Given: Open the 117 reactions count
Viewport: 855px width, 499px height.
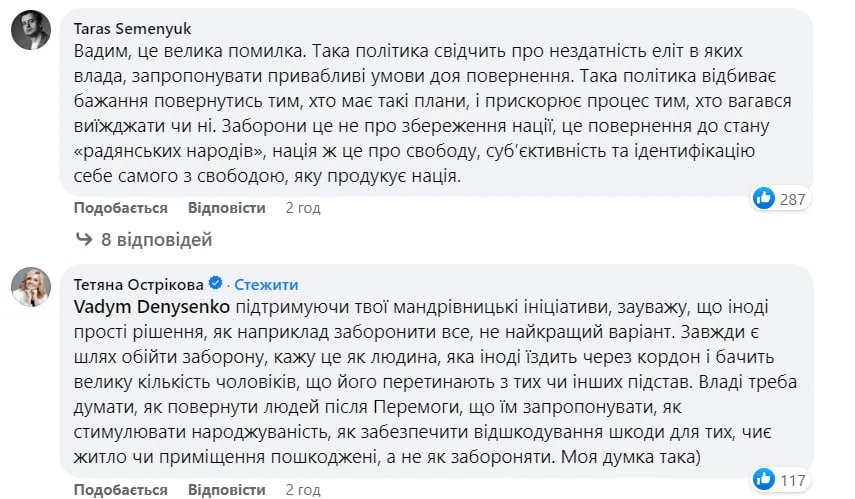Looking at the screenshot, I should pyautogui.click(x=793, y=480).
